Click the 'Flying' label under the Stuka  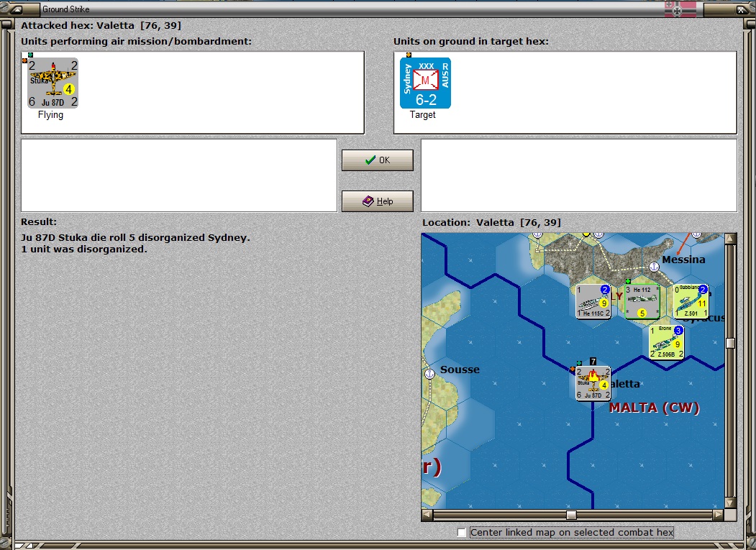[50, 115]
